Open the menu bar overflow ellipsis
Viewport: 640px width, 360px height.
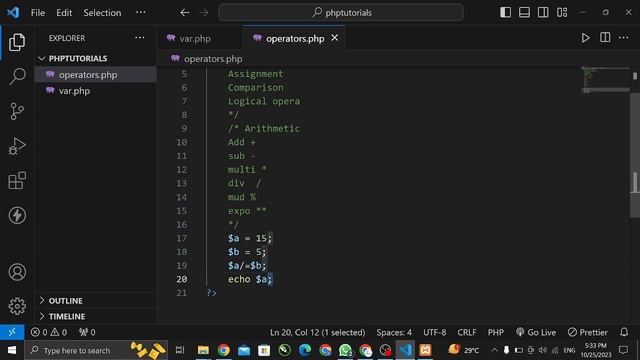(x=141, y=12)
